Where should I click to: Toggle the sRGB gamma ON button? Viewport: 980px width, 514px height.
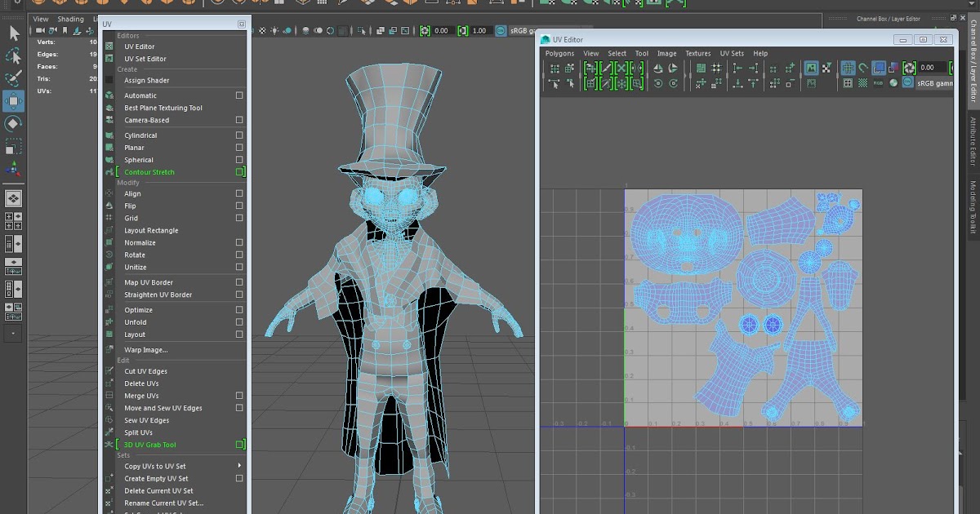coord(906,82)
